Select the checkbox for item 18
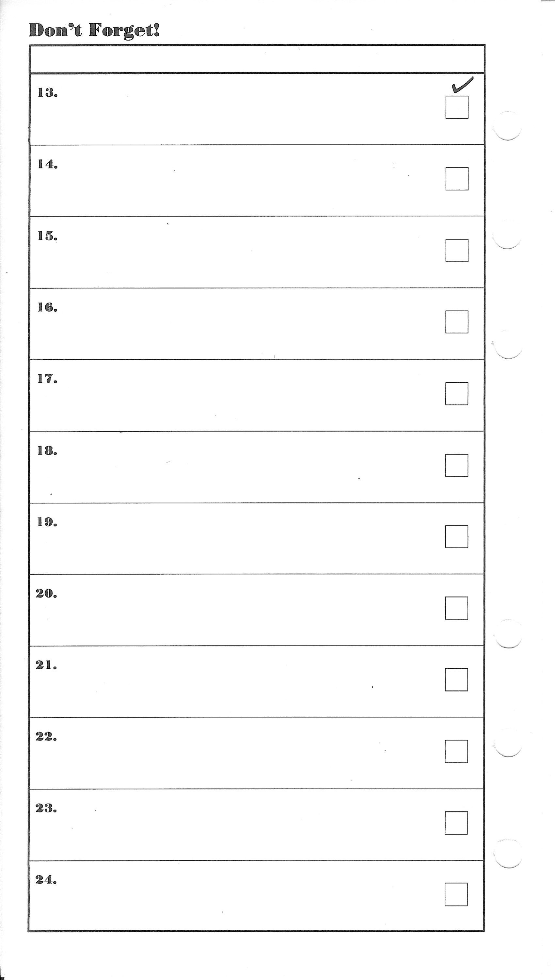The image size is (555, 980). point(456,465)
